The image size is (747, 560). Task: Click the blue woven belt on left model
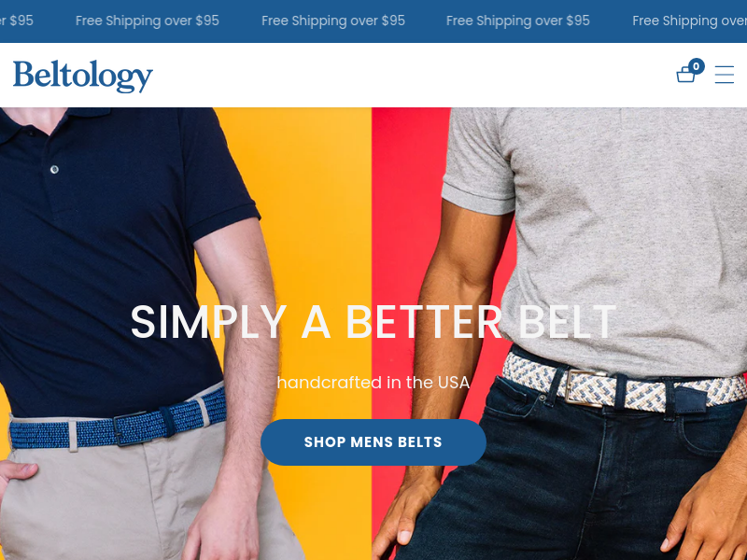pyautogui.click(x=118, y=424)
